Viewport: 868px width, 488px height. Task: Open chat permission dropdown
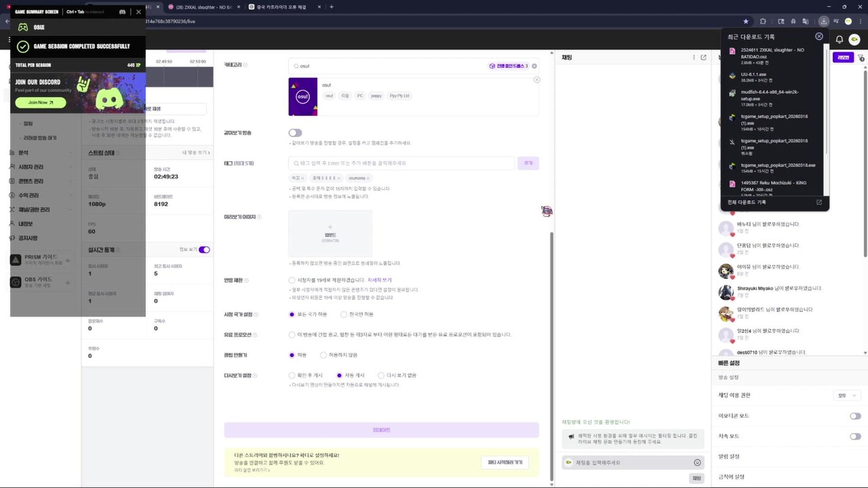coord(847,395)
